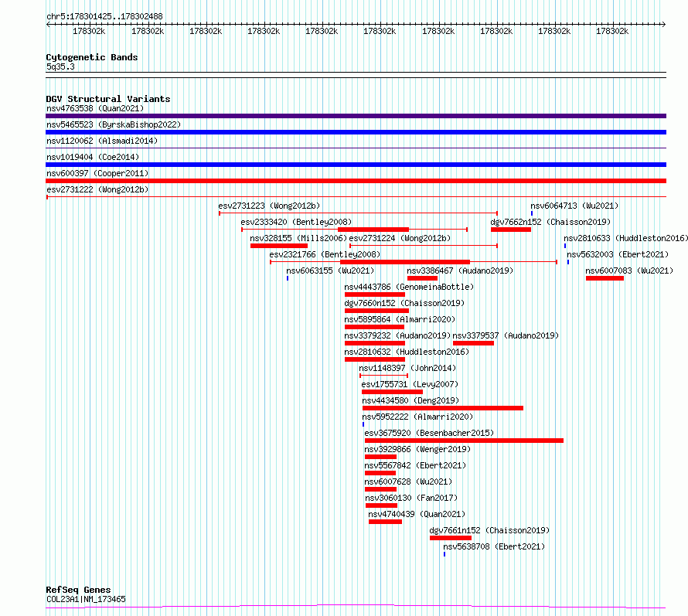688x616 pixels.
Task: Select esv1755731 (Levy2007) label
Action: (x=410, y=384)
